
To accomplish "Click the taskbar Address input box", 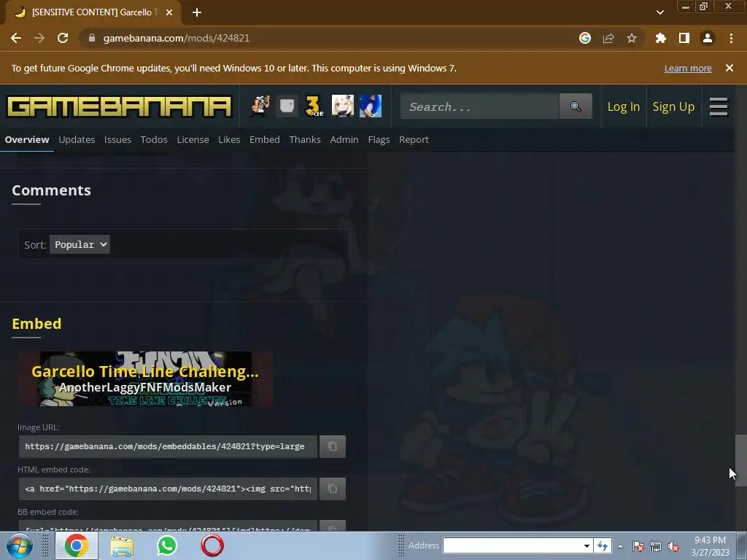I will 512,545.
